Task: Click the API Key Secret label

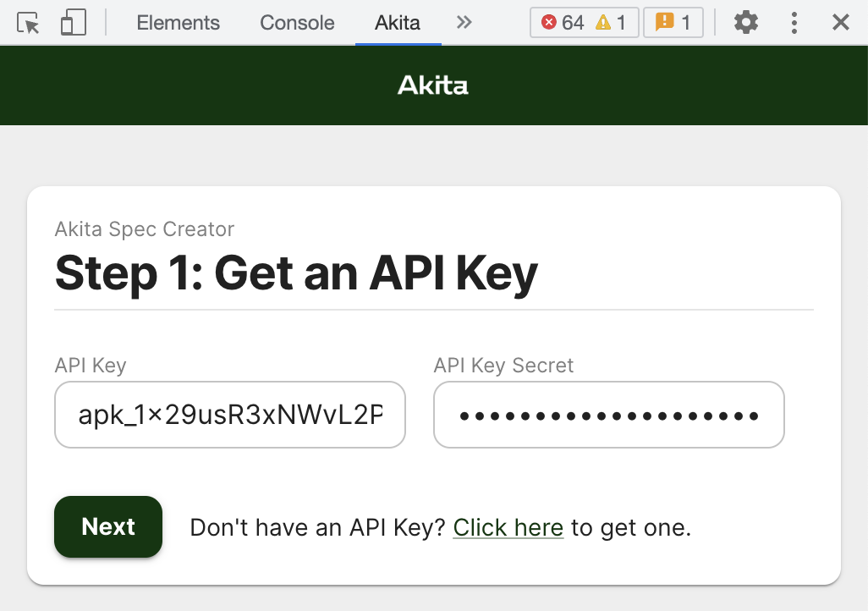Action: point(503,365)
